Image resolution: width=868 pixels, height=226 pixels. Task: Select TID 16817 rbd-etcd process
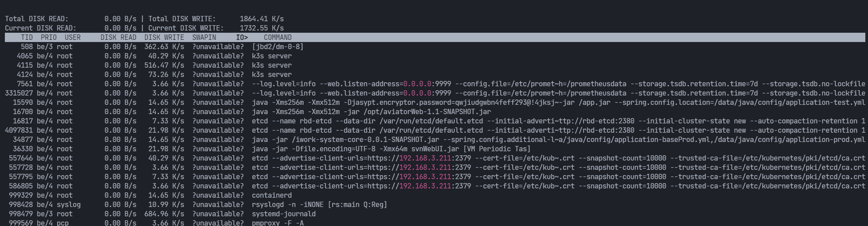(x=435, y=121)
